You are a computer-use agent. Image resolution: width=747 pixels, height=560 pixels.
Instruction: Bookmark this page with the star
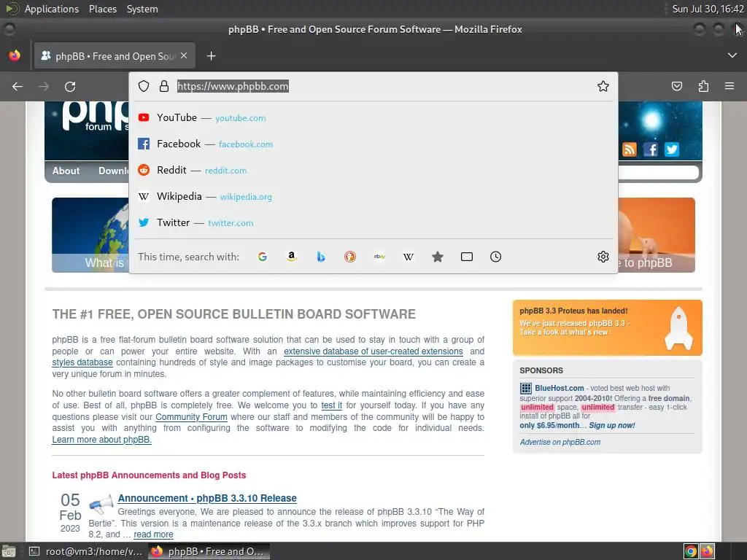pos(603,86)
